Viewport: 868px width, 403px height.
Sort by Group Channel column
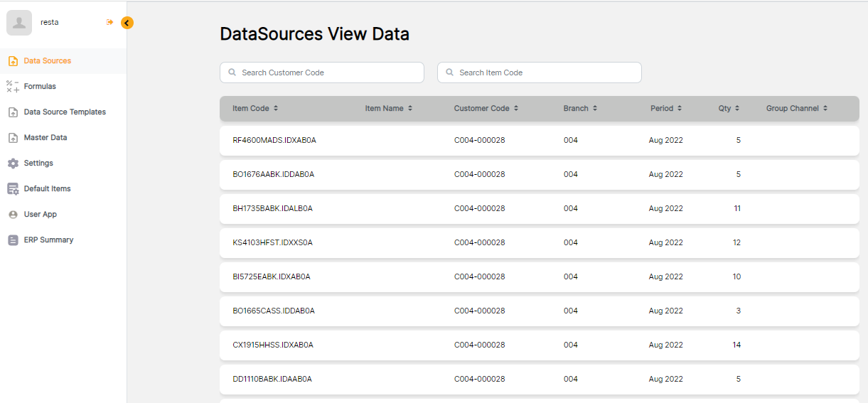(796, 109)
